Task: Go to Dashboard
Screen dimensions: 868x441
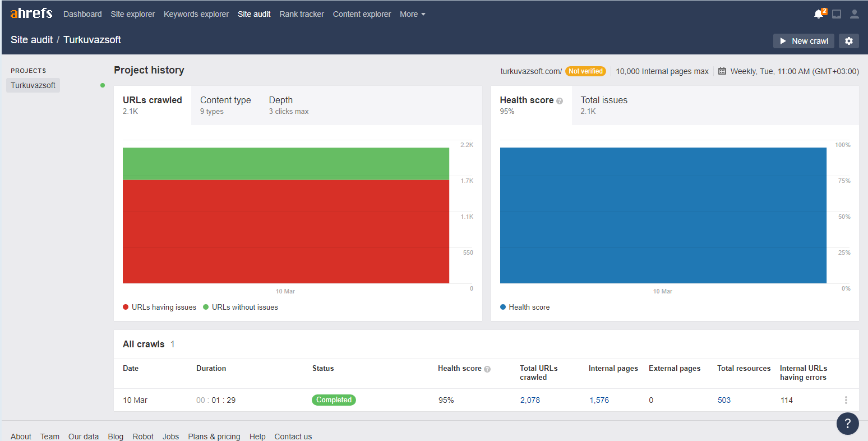Action: [x=82, y=14]
